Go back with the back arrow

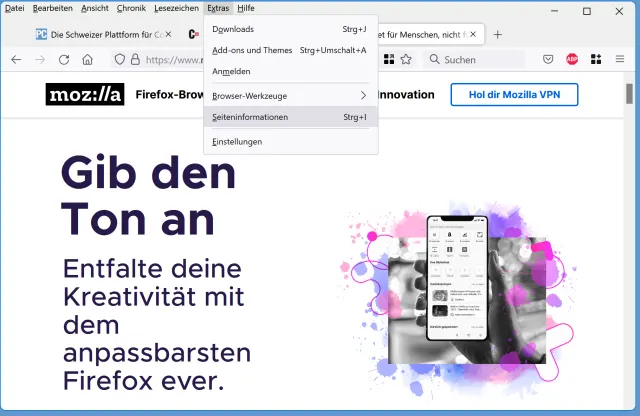click(16, 60)
